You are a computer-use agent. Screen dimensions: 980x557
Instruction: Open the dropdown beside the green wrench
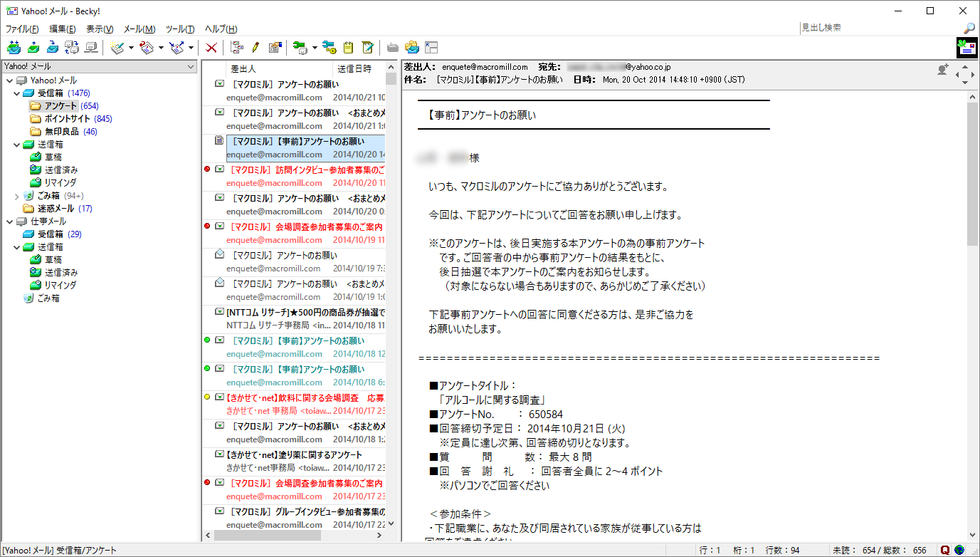314,48
